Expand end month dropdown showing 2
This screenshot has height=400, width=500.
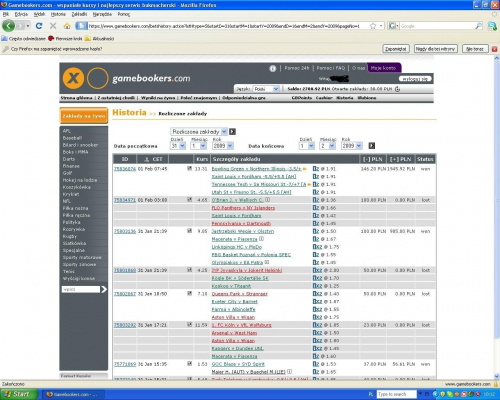tap(327, 146)
